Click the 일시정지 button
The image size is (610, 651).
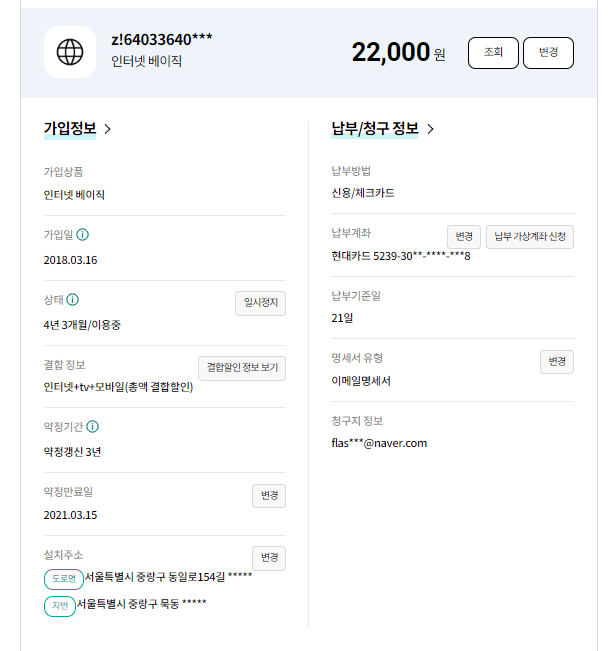point(259,303)
